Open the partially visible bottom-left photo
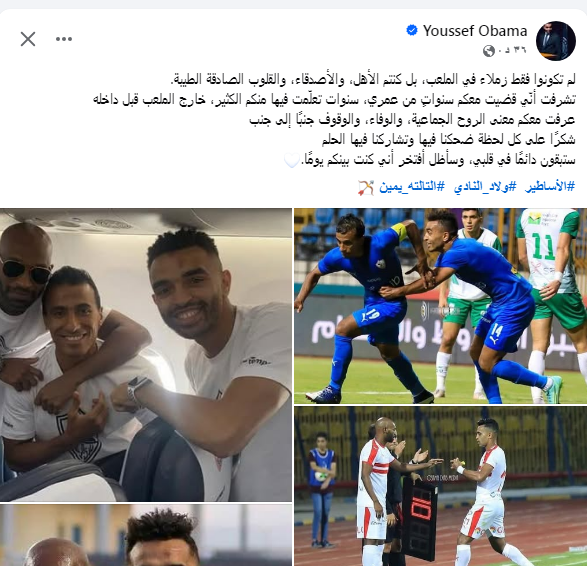Image resolution: width=587 pixels, height=566 pixels. (x=146, y=535)
